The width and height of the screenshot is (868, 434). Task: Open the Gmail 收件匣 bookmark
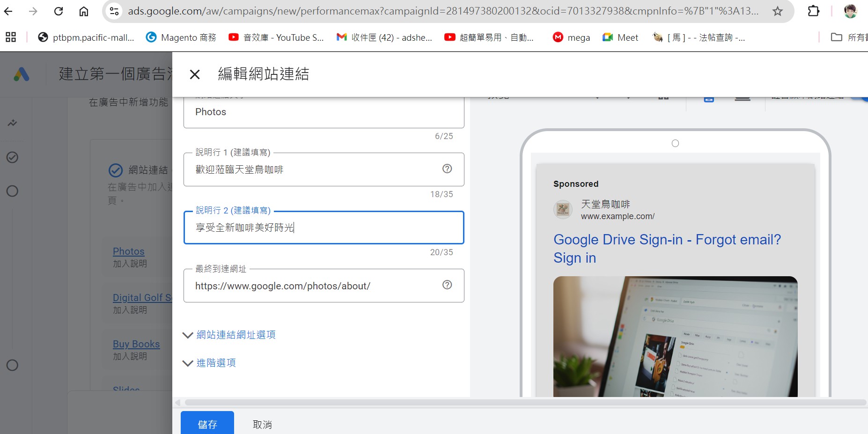tap(384, 37)
